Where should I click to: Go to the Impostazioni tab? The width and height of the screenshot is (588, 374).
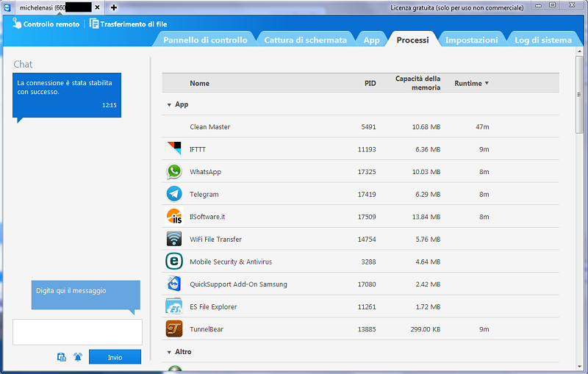click(x=471, y=40)
